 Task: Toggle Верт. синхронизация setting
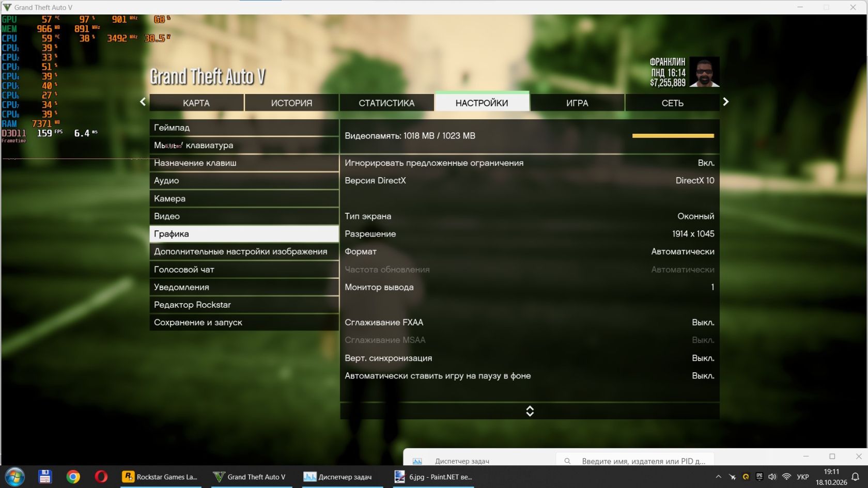pyautogui.click(x=530, y=358)
